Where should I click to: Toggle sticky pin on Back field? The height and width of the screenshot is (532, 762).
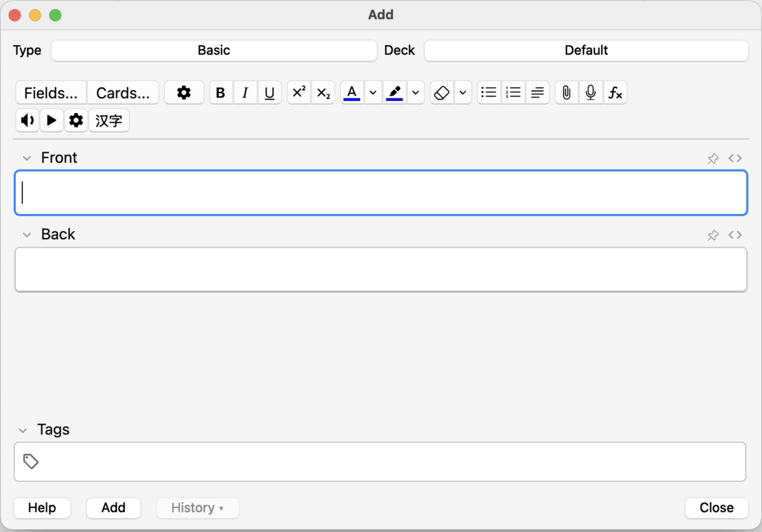click(713, 235)
